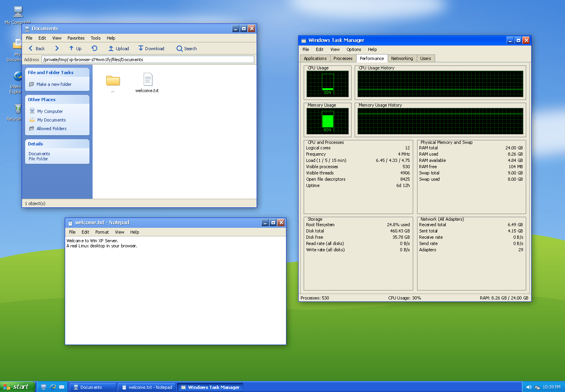This screenshot has width=565, height=392.
Task: Open the mail quick launch icon
Action: [x=62, y=387]
